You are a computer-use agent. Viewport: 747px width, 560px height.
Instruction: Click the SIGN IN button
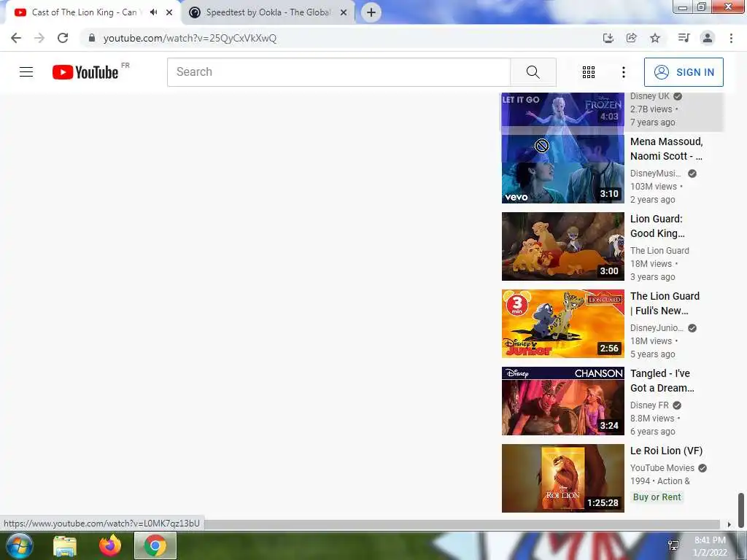[684, 72]
